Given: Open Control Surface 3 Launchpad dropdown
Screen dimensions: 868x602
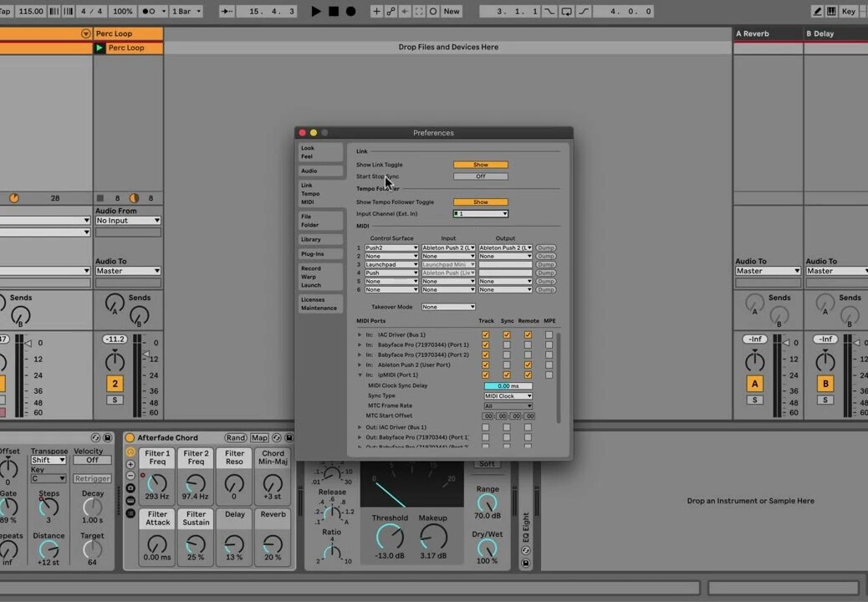Looking at the screenshot, I should [391, 264].
